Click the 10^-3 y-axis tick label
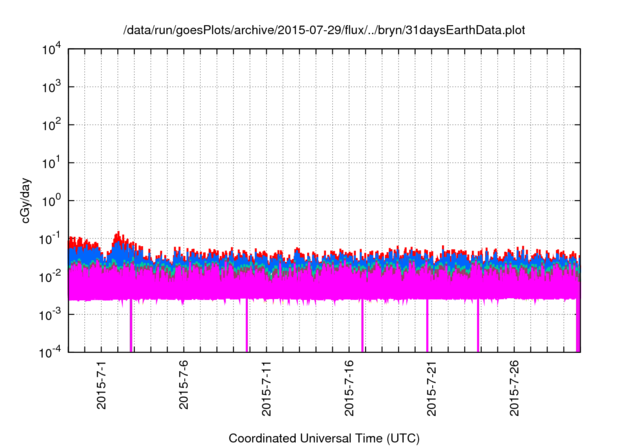Screen dimensions: 640x448 click(x=50, y=314)
